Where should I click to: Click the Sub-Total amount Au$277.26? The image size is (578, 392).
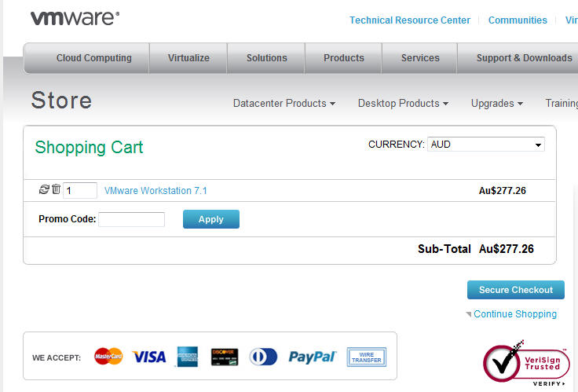point(507,249)
